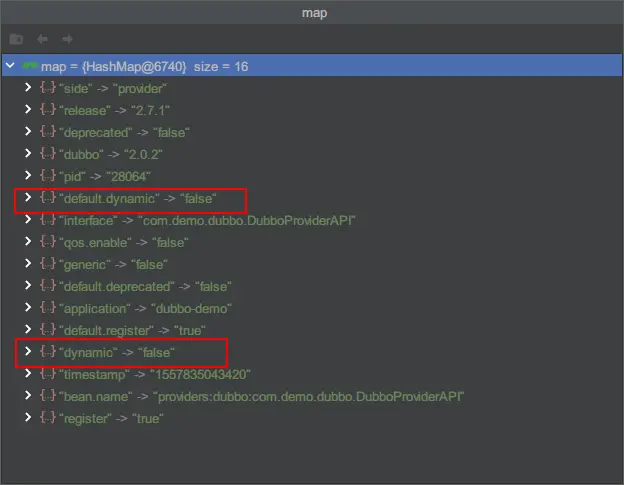This screenshot has height=485, width=624.
Task: Expand the "release" -> "2.7.1" entry
Action: click(28, 109)
